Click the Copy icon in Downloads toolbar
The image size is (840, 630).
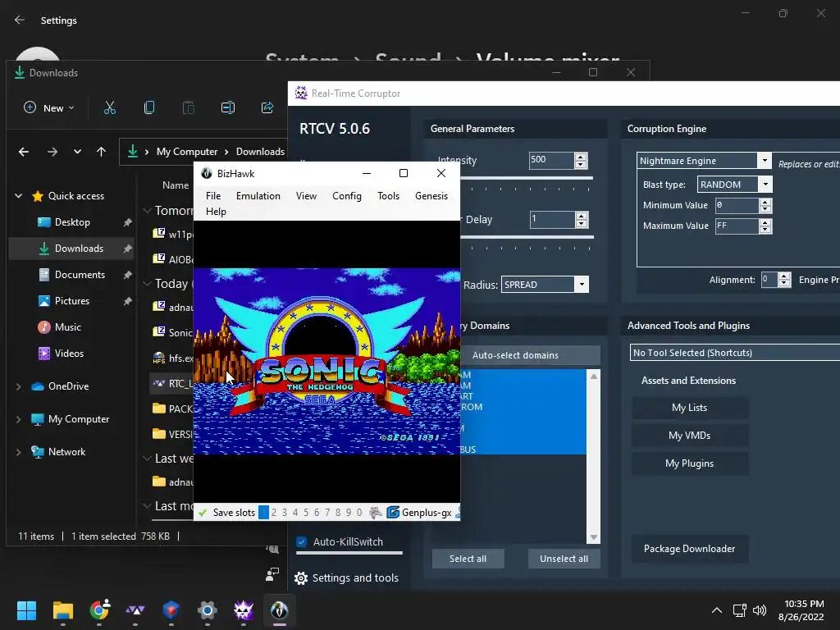pyautogui.click(x=149, y=107)
